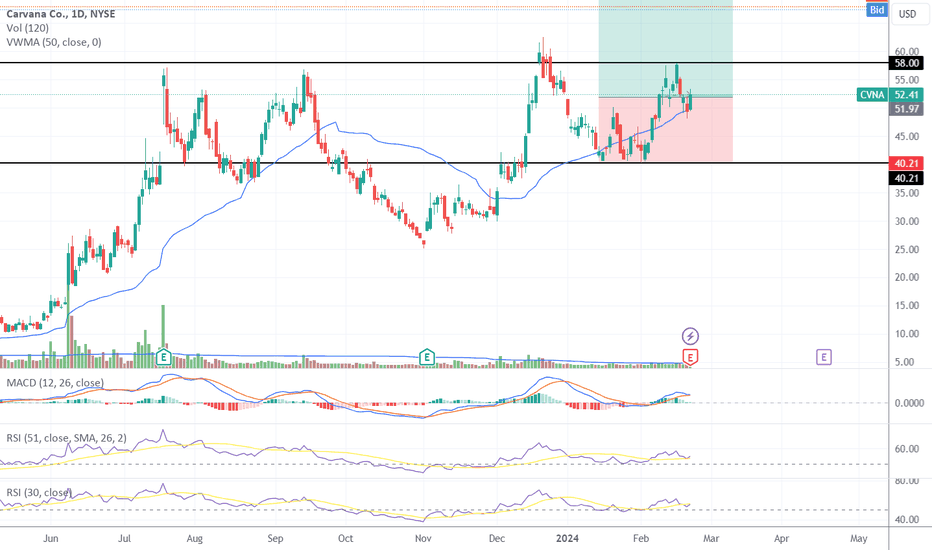
Task: Click the Sep label on time axis
Action: pos(275,539)
